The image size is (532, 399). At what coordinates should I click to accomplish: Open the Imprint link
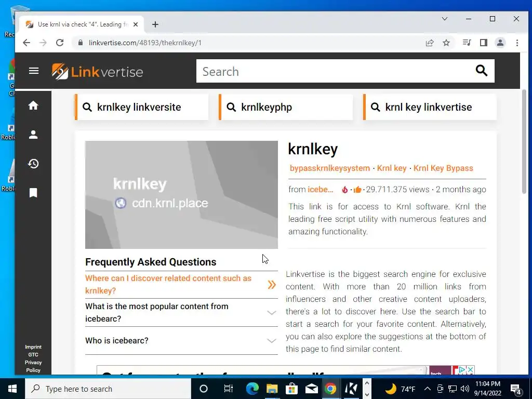[x=33, y=347]
